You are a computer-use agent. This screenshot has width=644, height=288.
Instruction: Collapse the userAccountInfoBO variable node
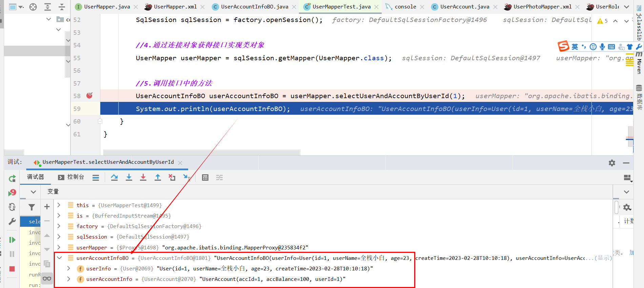(x=60, y=258)
